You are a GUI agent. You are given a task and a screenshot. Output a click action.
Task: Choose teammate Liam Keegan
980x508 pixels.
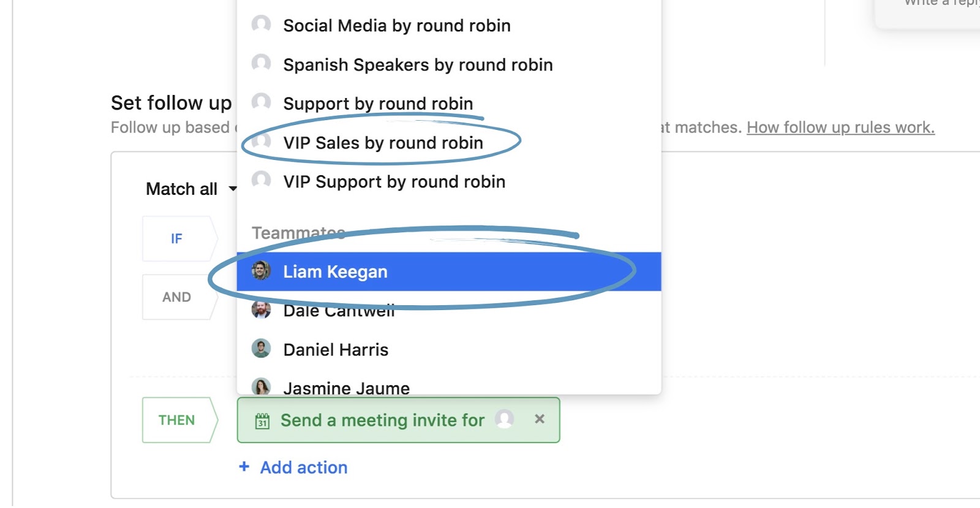[x=335, y=271]
